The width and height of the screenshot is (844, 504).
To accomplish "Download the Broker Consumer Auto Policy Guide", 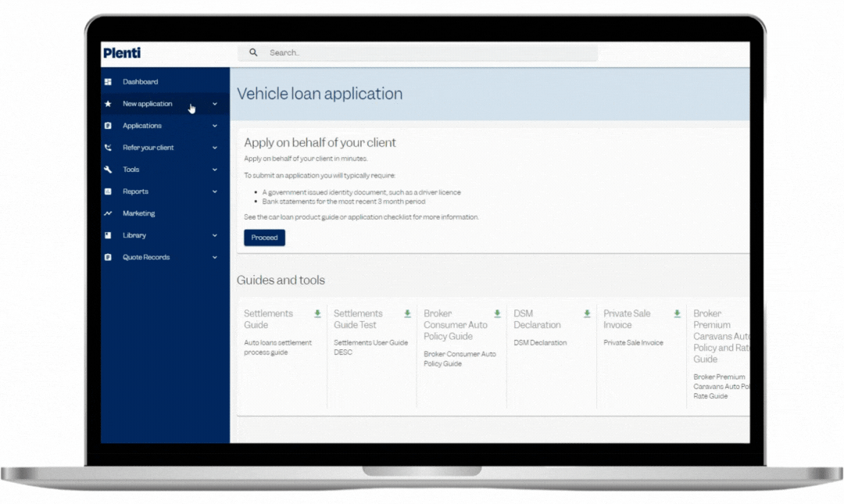I will click(x=497, y=313).
